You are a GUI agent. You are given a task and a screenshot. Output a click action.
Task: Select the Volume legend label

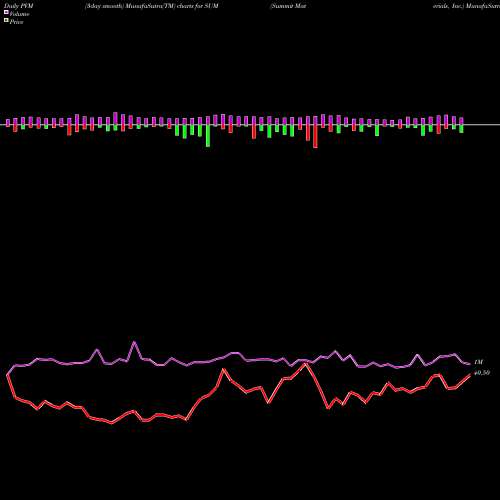tap(19, 14)
